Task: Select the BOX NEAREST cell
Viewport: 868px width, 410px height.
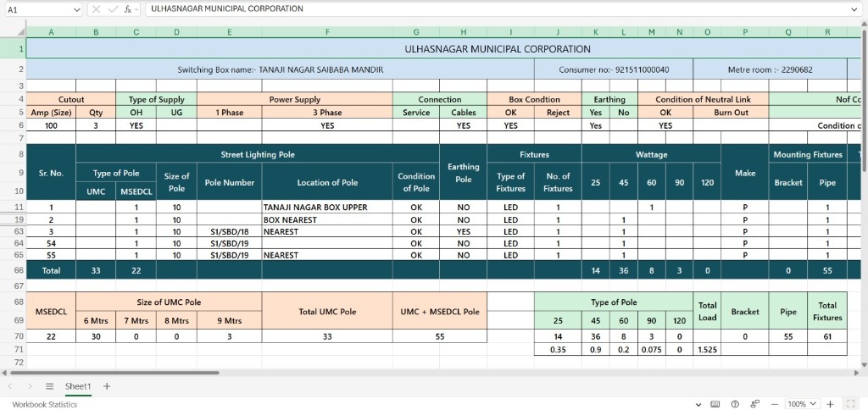Action: [327, 219]
